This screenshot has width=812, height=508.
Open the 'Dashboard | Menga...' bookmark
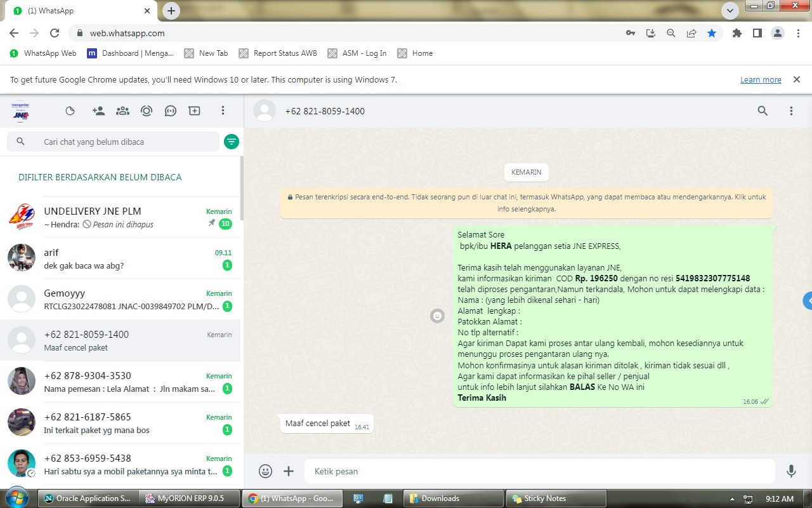tap(131, 53)
